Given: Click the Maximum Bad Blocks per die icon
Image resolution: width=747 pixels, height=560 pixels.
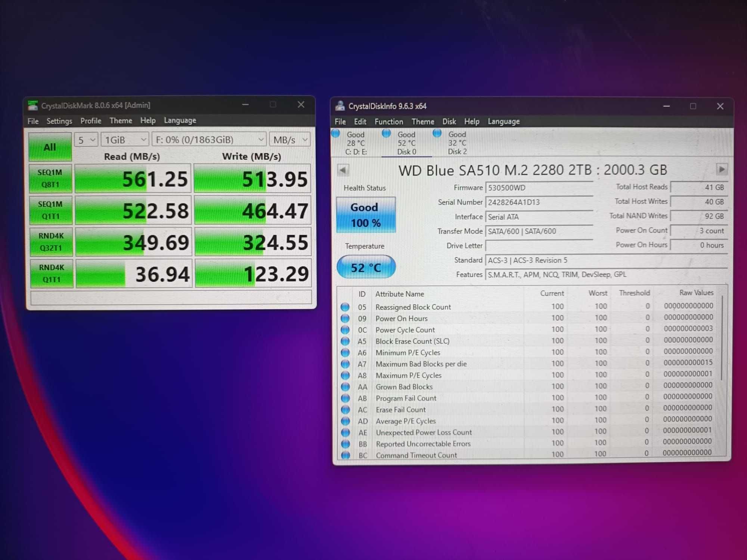Looking at the screenshot, I should [x=345, y=364].
